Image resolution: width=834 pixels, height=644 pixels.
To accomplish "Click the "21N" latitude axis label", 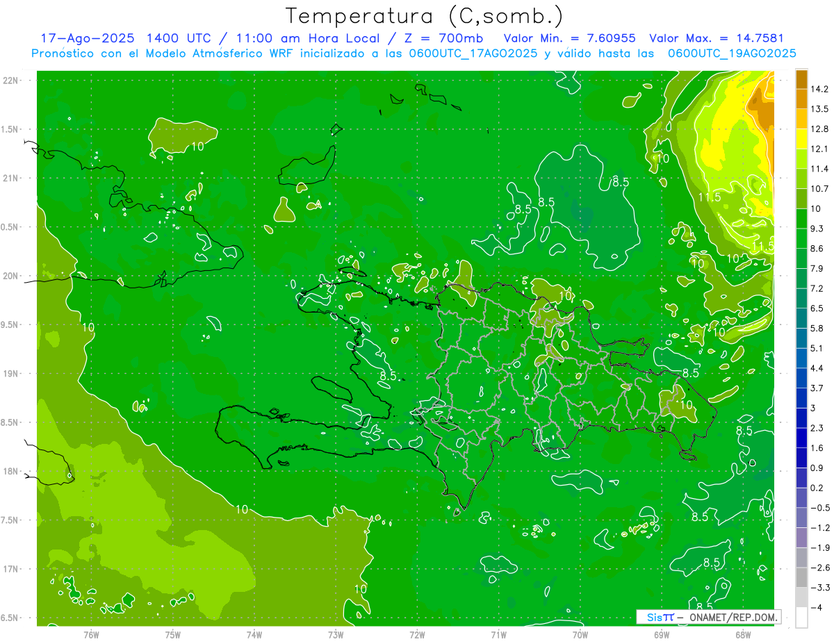I will coord(10,179).
